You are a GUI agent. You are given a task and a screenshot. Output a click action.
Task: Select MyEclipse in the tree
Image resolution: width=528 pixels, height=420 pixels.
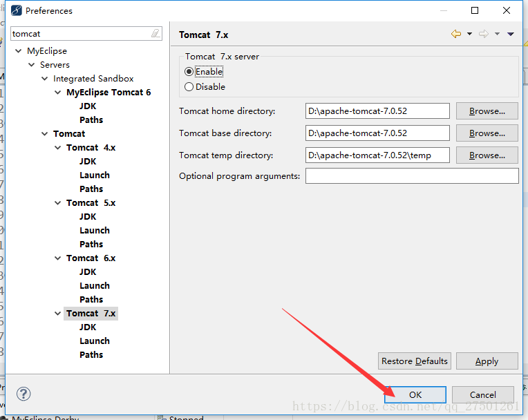pos(47,51)
